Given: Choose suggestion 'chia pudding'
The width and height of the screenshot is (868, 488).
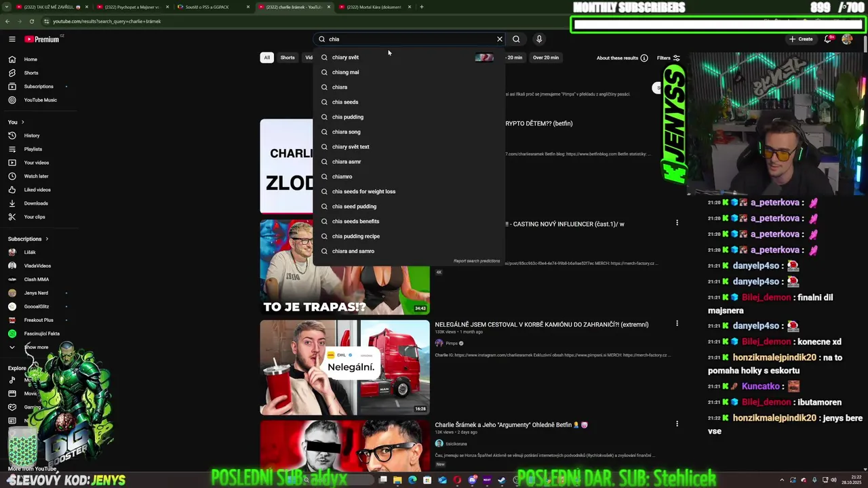Looking at the screenshot, I should [x=409, y=117].
